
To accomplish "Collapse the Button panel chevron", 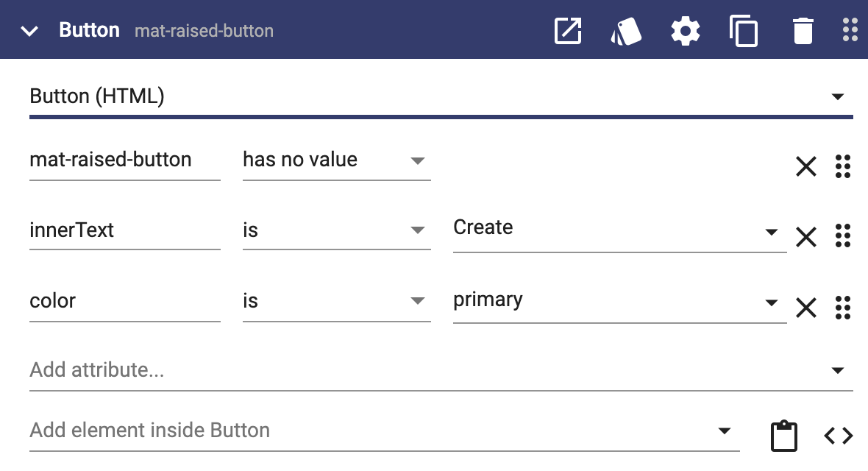I will pos(29,31).
